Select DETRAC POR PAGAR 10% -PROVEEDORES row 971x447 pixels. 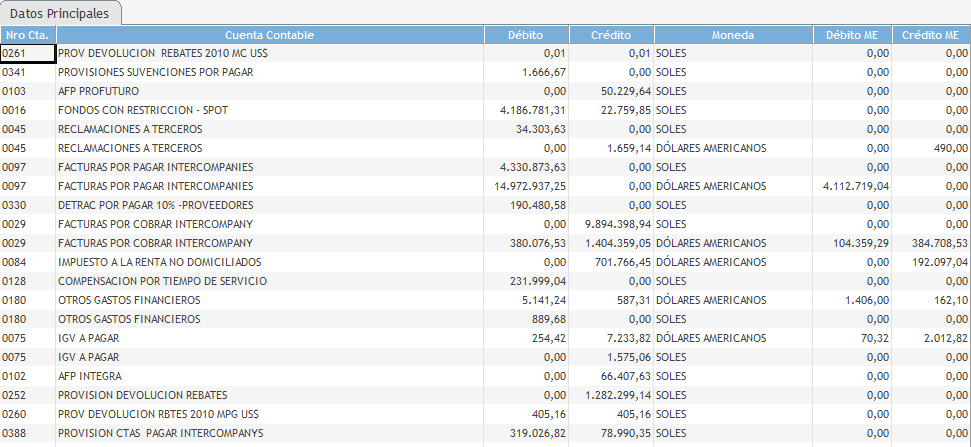point(158,205)
